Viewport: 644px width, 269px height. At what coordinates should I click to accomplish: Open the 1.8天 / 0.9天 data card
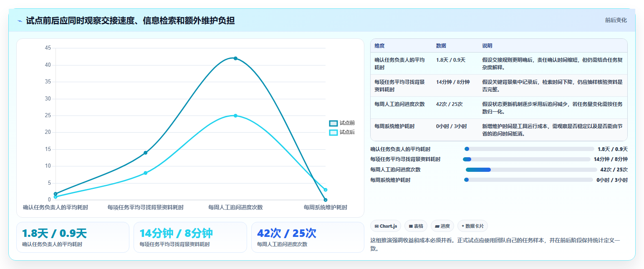(73, 237)
